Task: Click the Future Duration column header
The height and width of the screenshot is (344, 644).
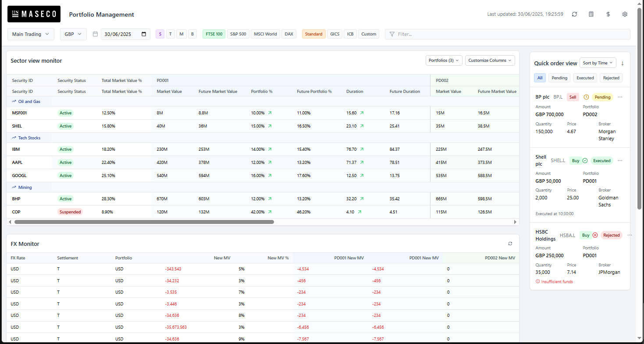Action: [x=405, y=91]
